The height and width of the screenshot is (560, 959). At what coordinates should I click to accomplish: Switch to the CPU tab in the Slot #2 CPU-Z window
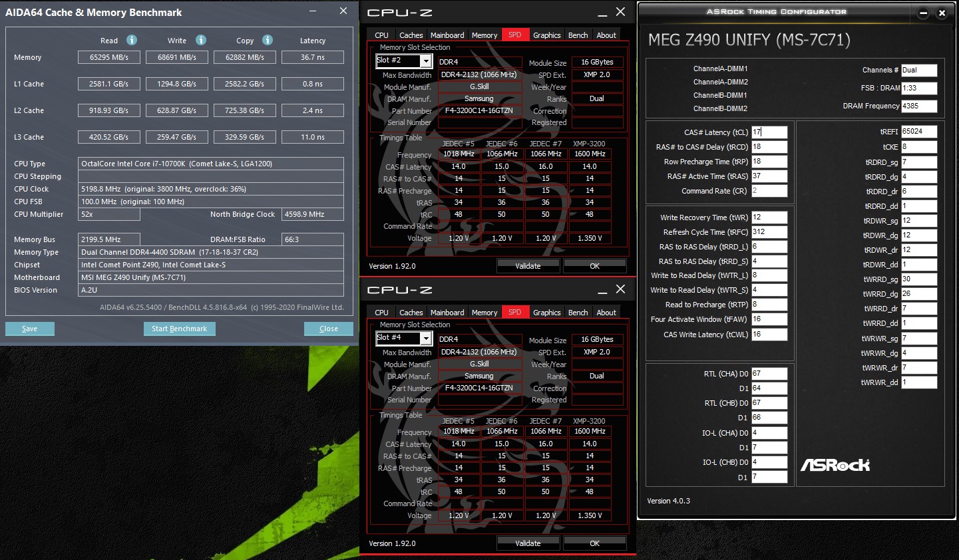coord(381,35)
